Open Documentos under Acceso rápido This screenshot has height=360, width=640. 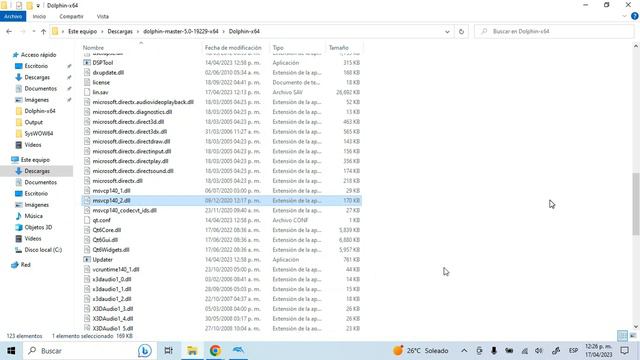click(x=40, y=89)
